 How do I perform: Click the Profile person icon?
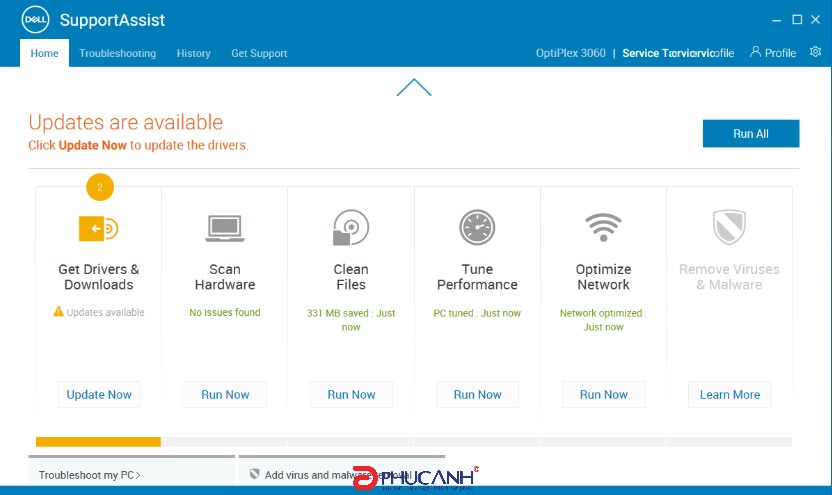point(755,52)
